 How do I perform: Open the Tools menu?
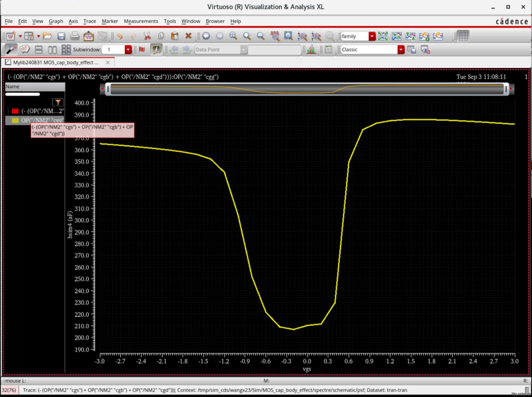[x=170, y=21]
